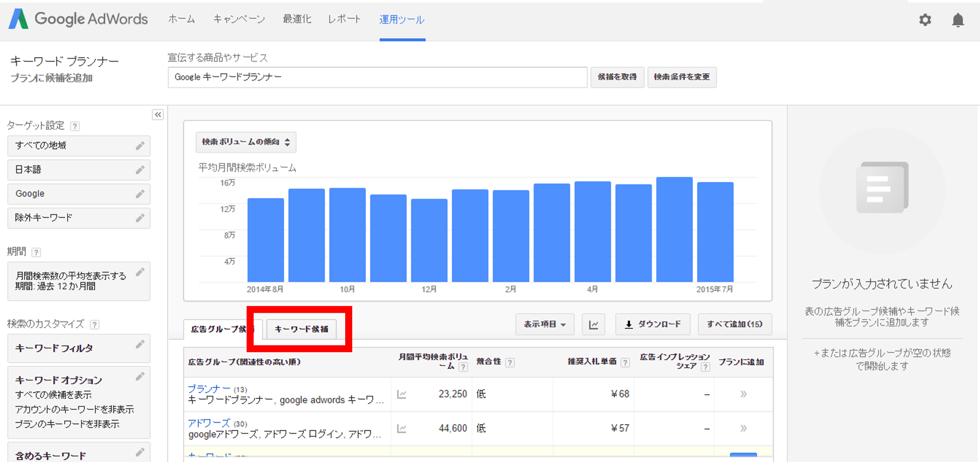Click the ¥68 suggested bid cell
Viewport: 980px width, 462px height.
620,394
